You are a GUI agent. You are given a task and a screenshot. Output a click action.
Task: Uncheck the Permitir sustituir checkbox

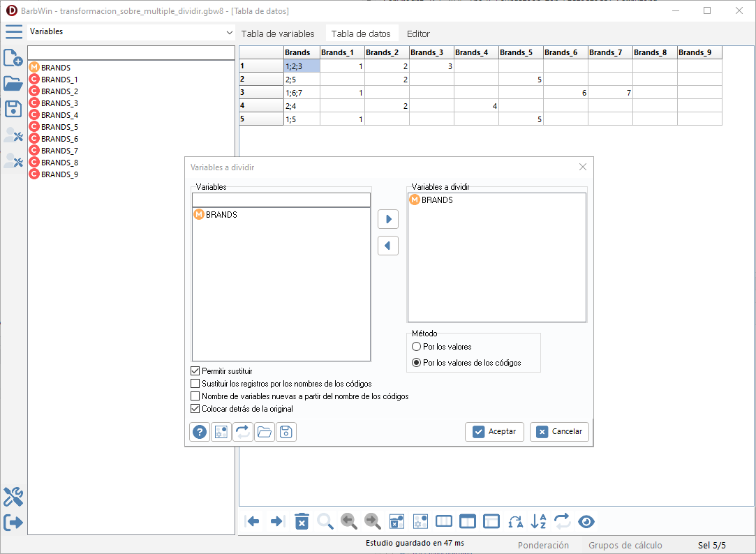(x=195, y=371)
